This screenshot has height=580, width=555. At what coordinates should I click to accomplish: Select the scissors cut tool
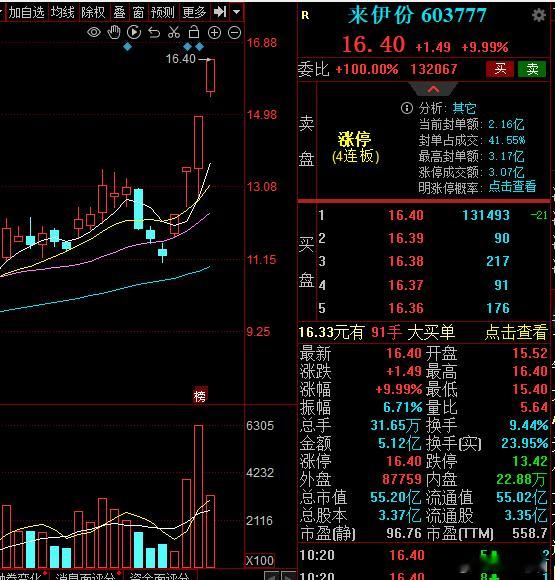coord(174,33)
